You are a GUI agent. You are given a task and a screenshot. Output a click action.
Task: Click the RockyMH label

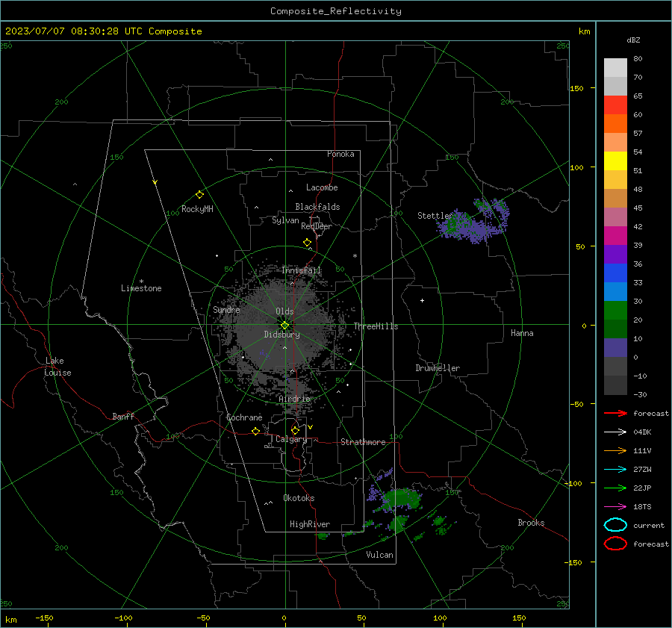tap(197, 209)
